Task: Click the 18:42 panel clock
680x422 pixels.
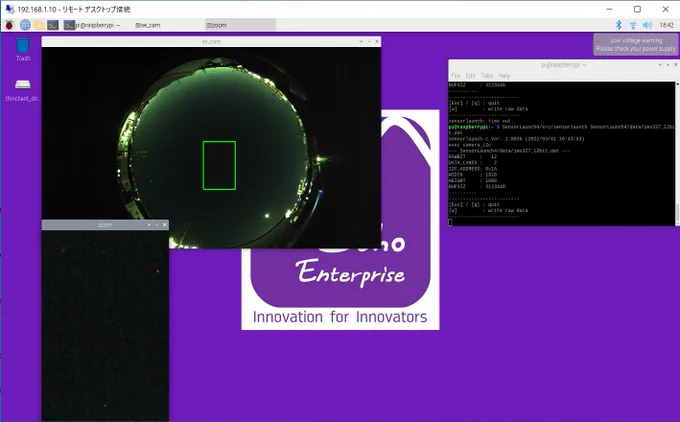Action: pyautogui.click(x=667, y=25)
